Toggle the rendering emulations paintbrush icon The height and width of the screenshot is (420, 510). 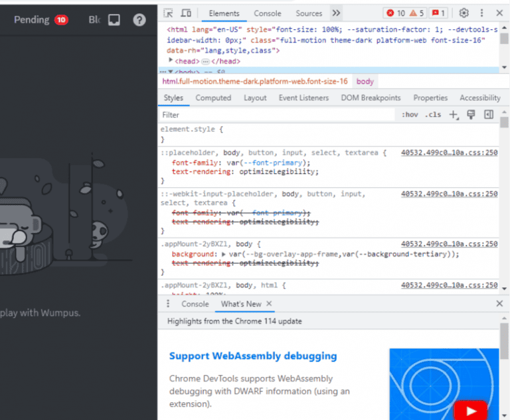coord(471,114)
